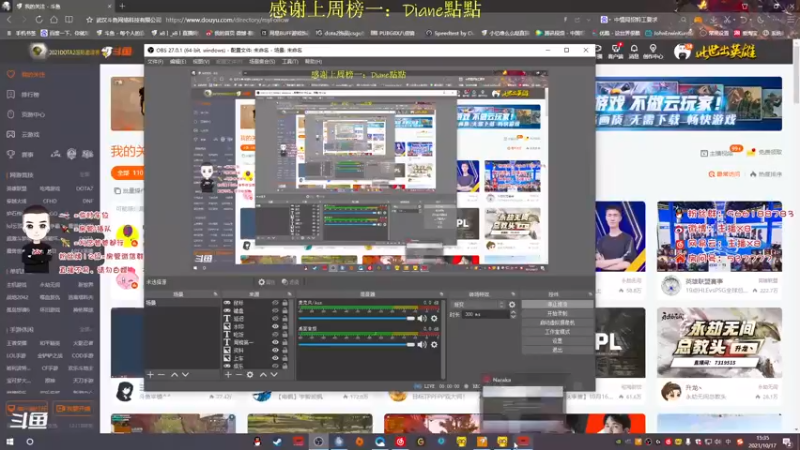This screenshot has width=800, height=450.
Task: Click 停止推流 button in OBS controls
Action: (557, 304)
